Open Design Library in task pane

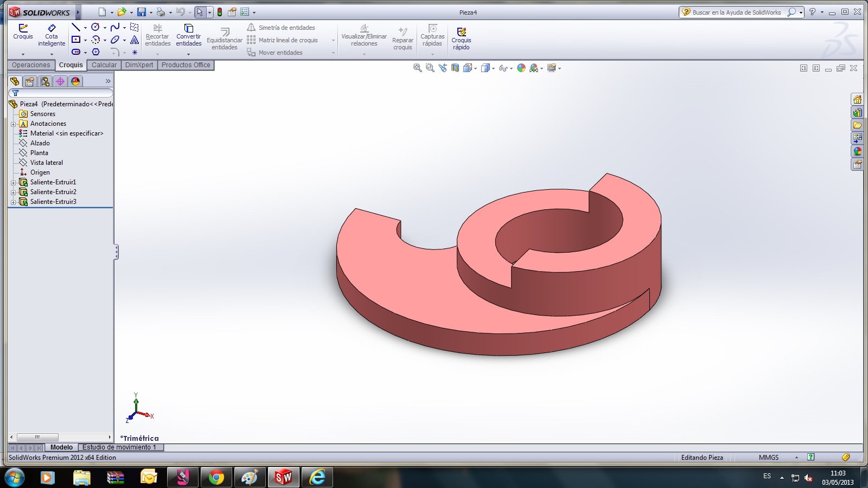tap(857, 112)
